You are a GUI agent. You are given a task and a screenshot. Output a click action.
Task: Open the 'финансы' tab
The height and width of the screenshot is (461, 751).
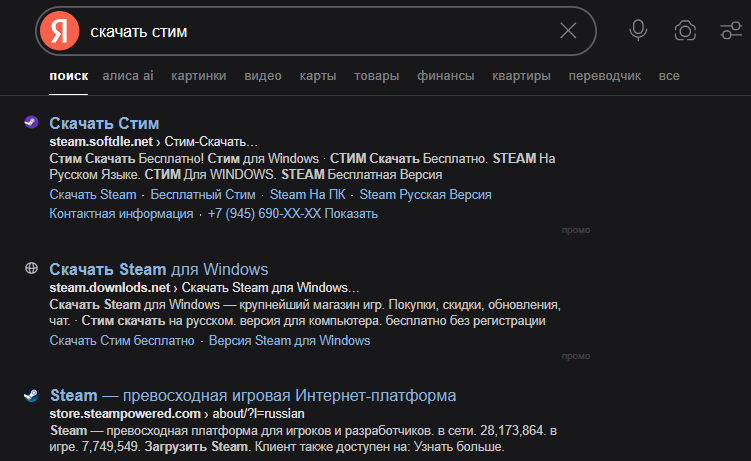tap(445, 76)
